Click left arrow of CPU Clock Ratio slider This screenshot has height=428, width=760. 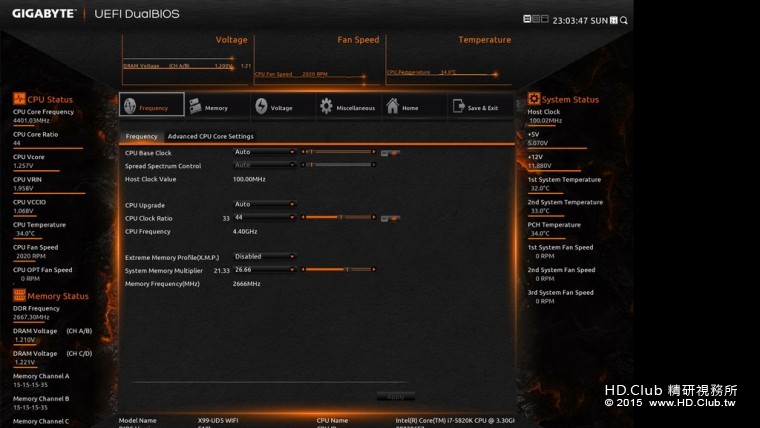click(303, 217)
